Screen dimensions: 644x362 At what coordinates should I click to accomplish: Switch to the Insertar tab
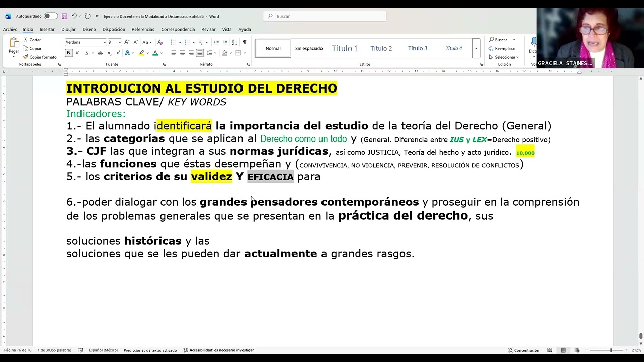pos(47,29)
